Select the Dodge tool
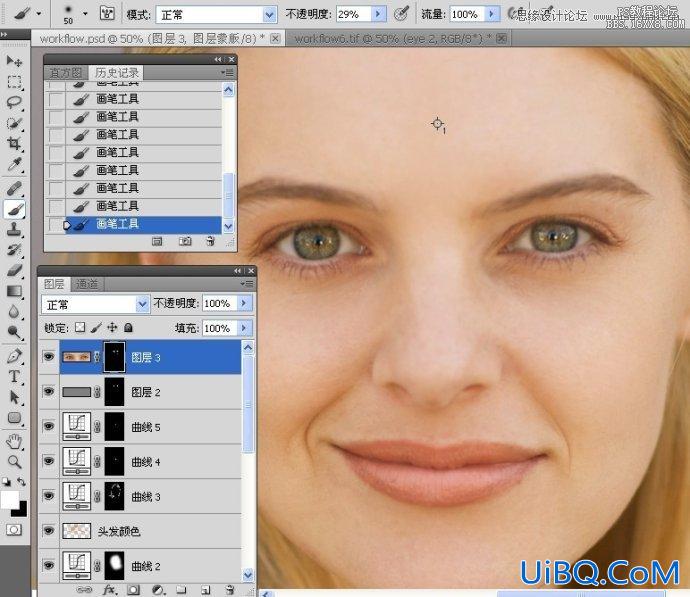This screenshot has width=690, height=597. pos(14,332)
